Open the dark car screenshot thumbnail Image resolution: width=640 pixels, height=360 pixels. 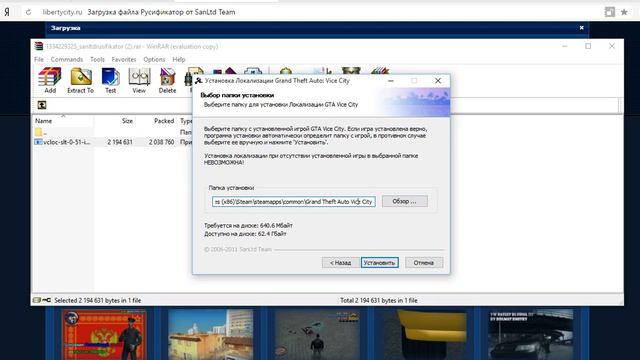coord(531,335)
